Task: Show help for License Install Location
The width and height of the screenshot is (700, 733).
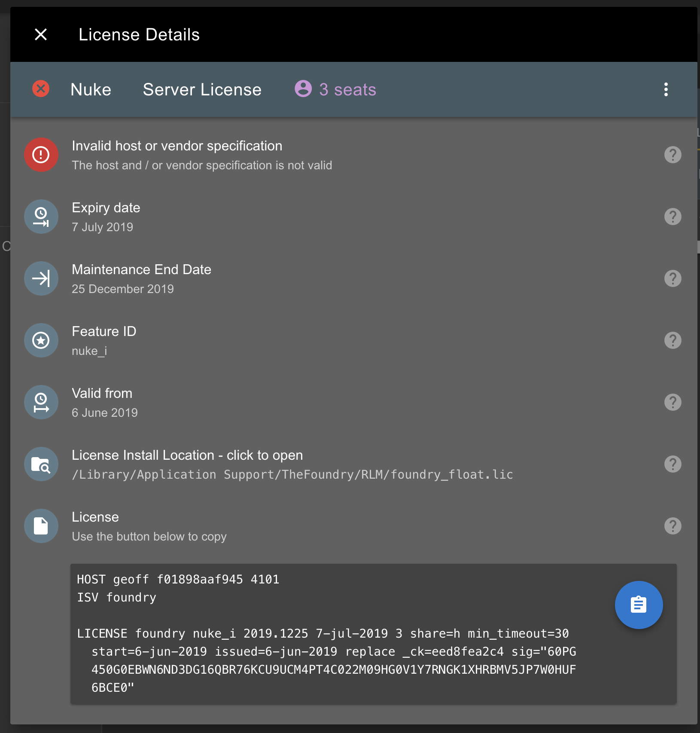Action: click(x=673, y=464)
